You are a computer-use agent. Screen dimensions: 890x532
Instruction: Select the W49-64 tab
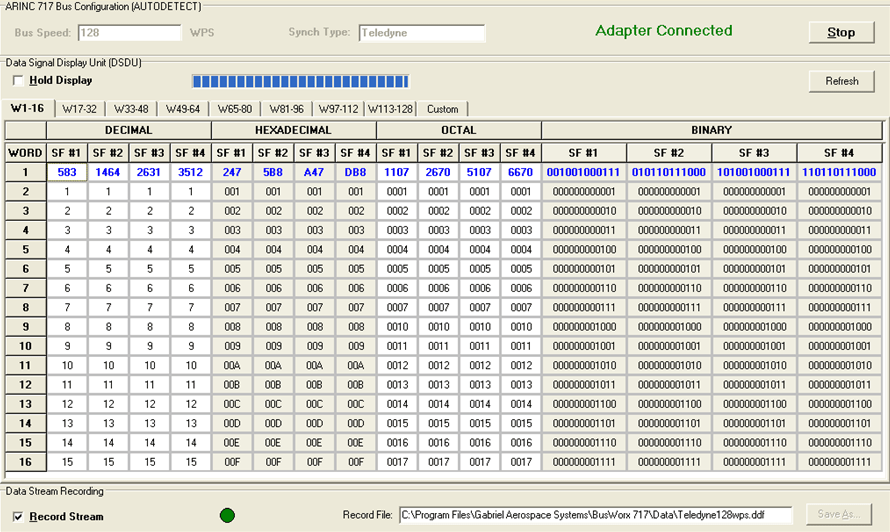pyautogui.click(x=183, y=109)
